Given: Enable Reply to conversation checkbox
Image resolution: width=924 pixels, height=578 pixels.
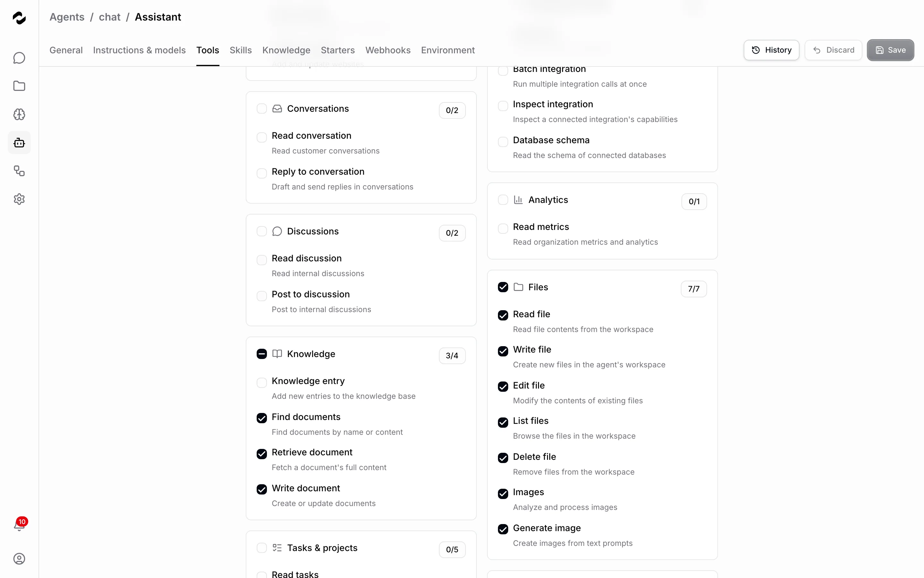Looking at the screenshot, I should tap(261, 173).
